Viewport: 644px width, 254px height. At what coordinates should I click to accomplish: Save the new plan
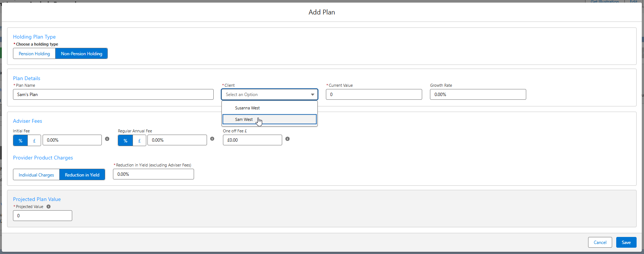(626, 243)
